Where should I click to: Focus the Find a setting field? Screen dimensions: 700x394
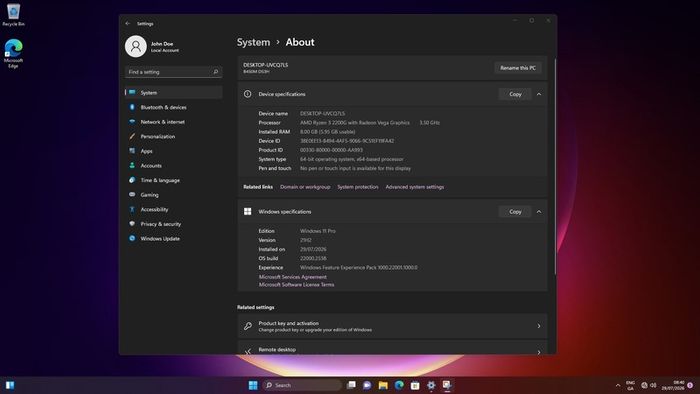click(173, 71)
